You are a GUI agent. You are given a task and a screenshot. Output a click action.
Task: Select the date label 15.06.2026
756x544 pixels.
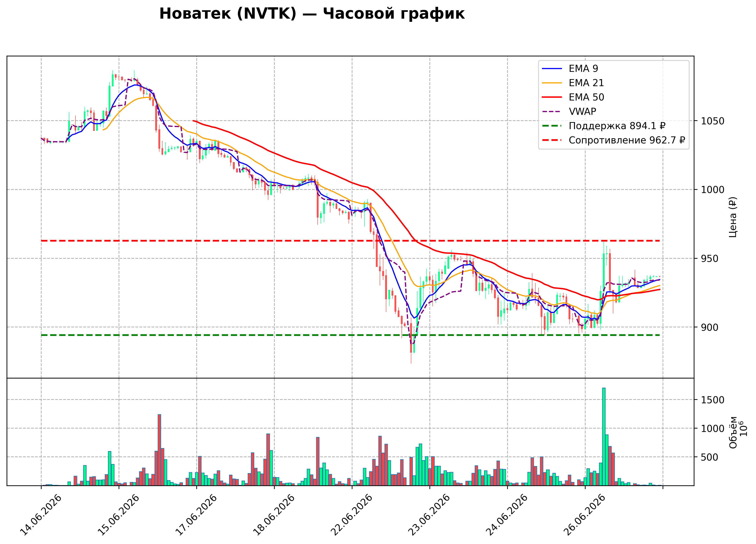[x=118, y=515]
